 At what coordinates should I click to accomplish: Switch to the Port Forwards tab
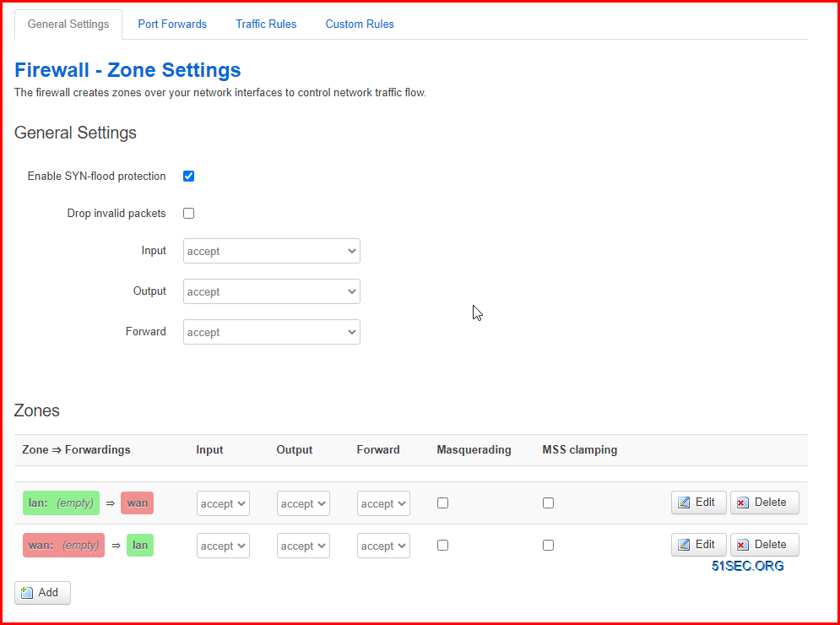click(x=172, y=24)
